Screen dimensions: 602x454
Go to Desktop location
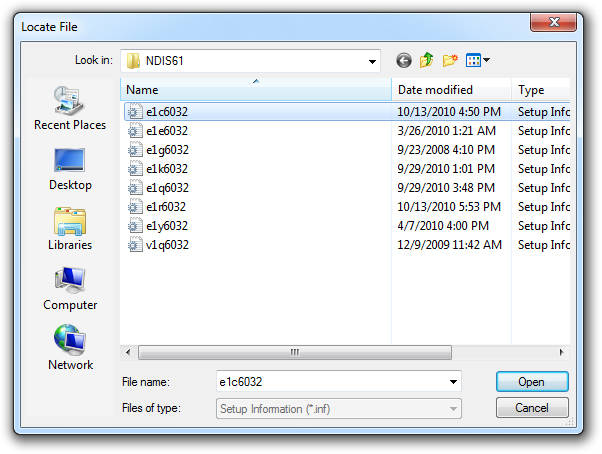point(70,169)
